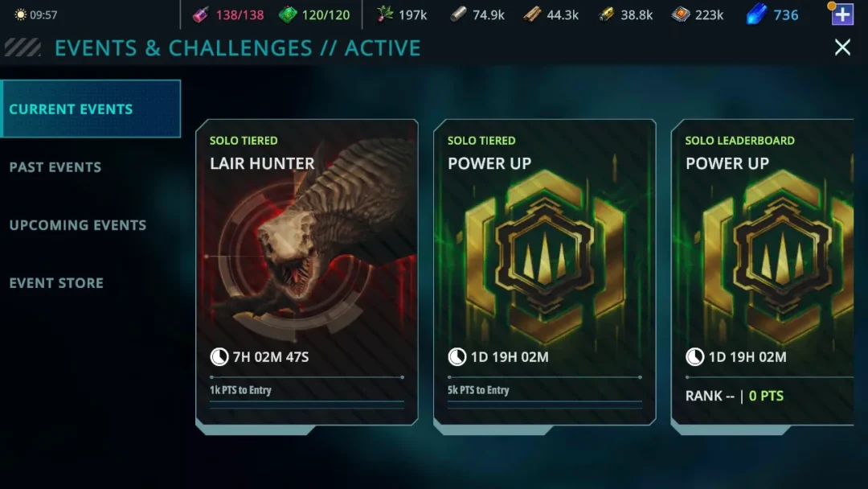868x489 pixels.
Task: Tap the metal bar resource icon 74.9k
Action: coord(458,14)
